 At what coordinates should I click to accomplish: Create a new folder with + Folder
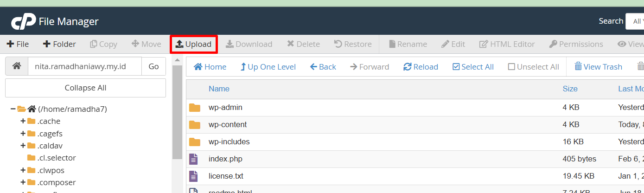click(x=59, y=44)
